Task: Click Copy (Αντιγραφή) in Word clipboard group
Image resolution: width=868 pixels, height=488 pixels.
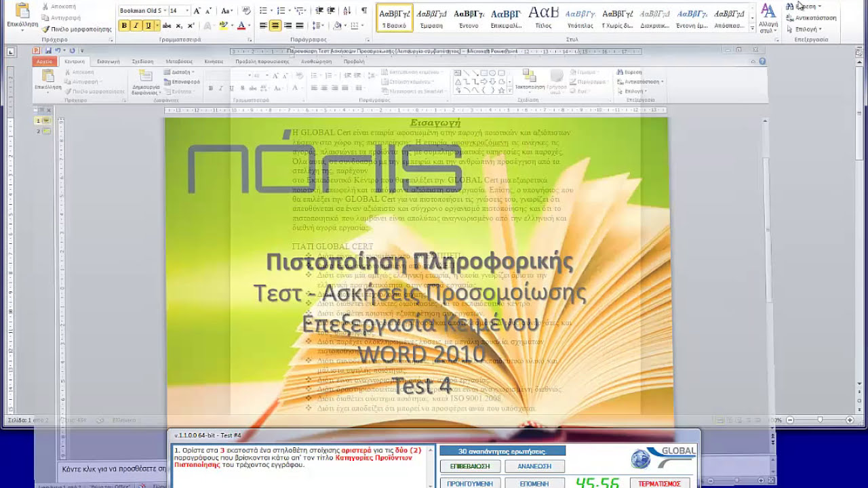Action: coord(60,18)
